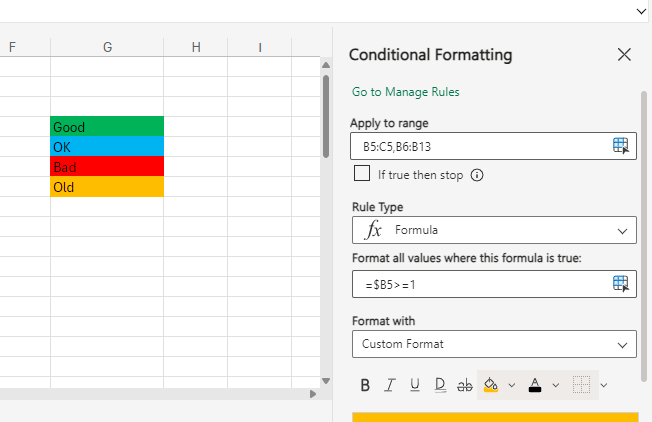Click the orange format preview bar
The image size is (652, 422).
tap(495, 417)
